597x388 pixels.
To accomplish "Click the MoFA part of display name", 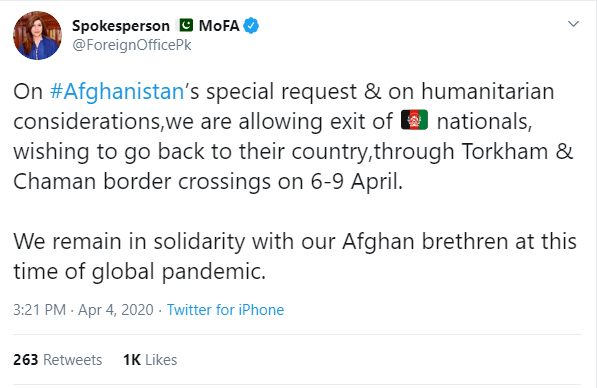I will (219, 26).
